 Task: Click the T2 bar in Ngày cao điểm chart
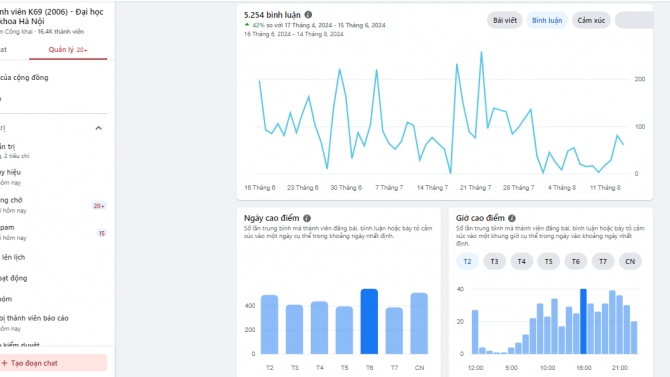point(269,324)
